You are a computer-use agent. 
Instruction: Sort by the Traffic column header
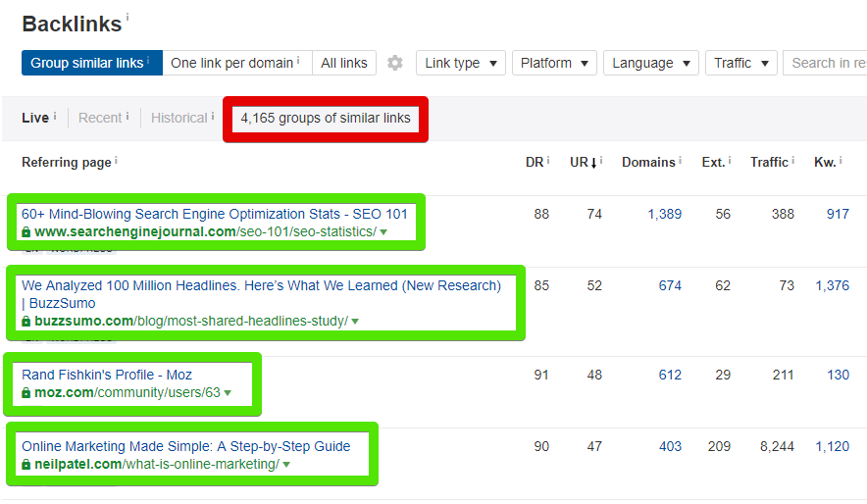pos(769,163)
